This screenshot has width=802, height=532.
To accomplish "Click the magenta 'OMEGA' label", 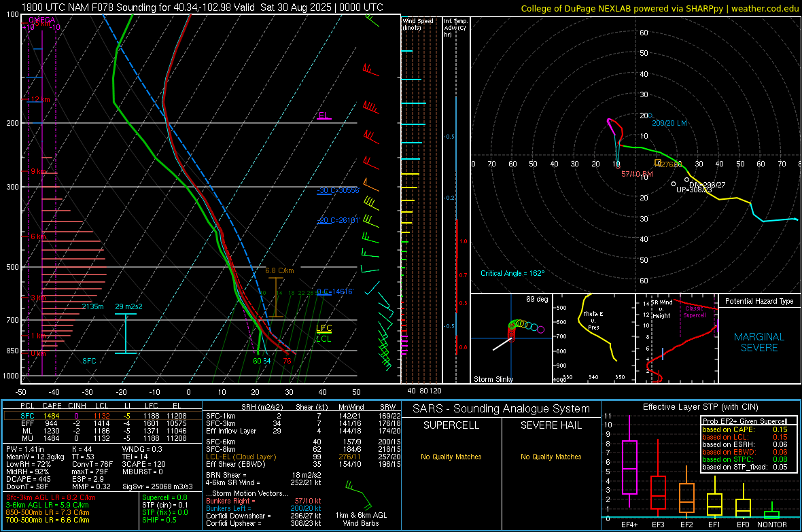I will coord(42,20).
